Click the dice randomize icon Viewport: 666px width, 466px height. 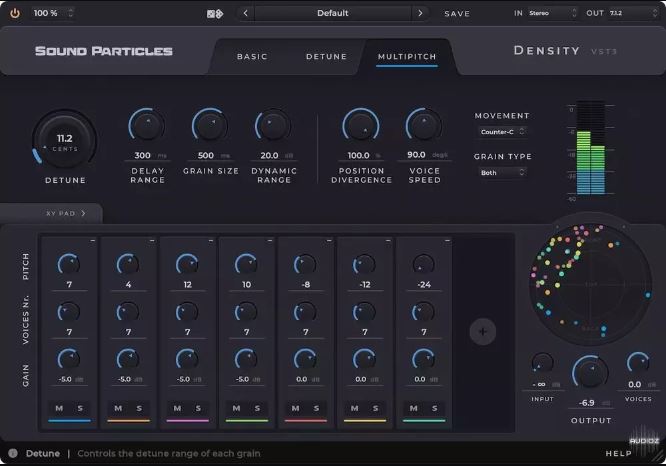214,14
